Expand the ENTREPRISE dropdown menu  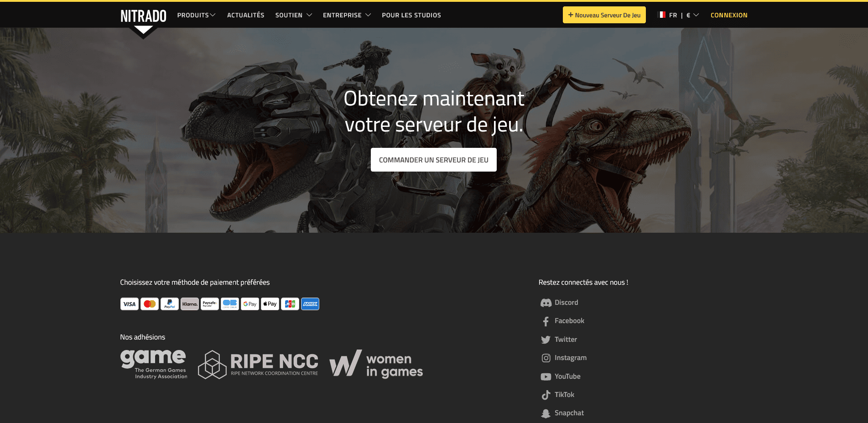tap(347, 15)
